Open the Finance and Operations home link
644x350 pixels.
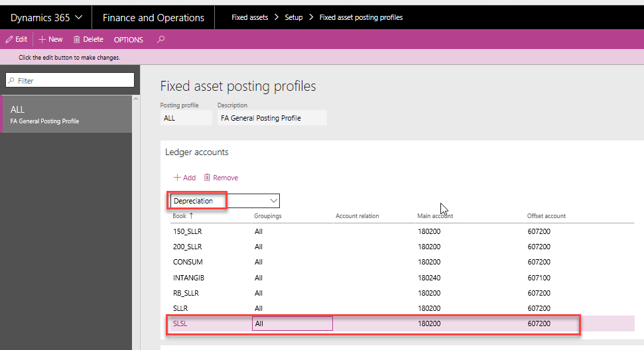(x=153, y=18)
